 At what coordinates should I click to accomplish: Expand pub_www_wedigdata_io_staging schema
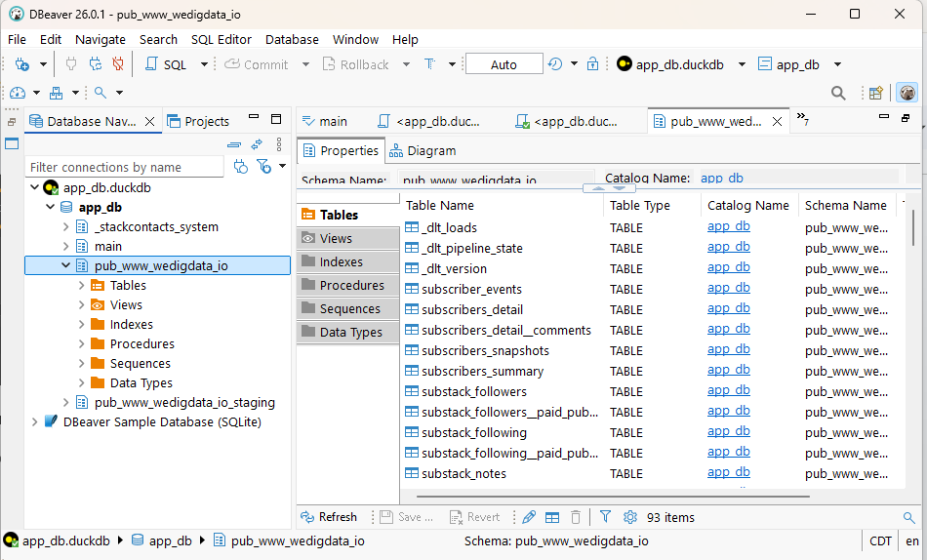(x=65, y=402)
